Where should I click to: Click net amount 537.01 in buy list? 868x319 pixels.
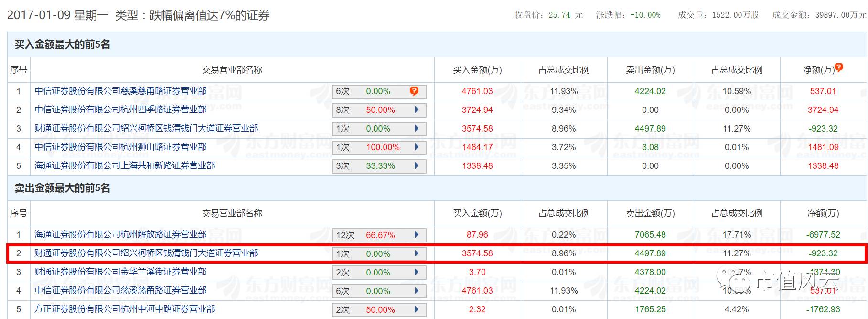[x=823, y=91]
